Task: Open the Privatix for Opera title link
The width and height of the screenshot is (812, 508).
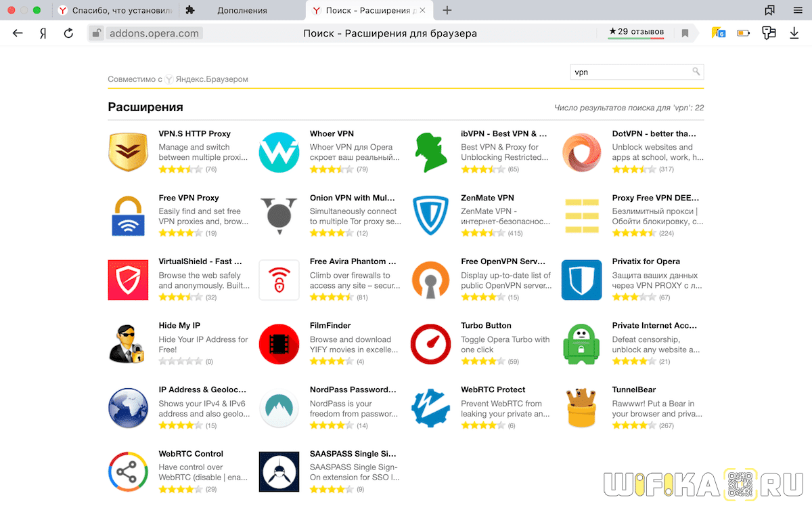Action: [646, 261]
